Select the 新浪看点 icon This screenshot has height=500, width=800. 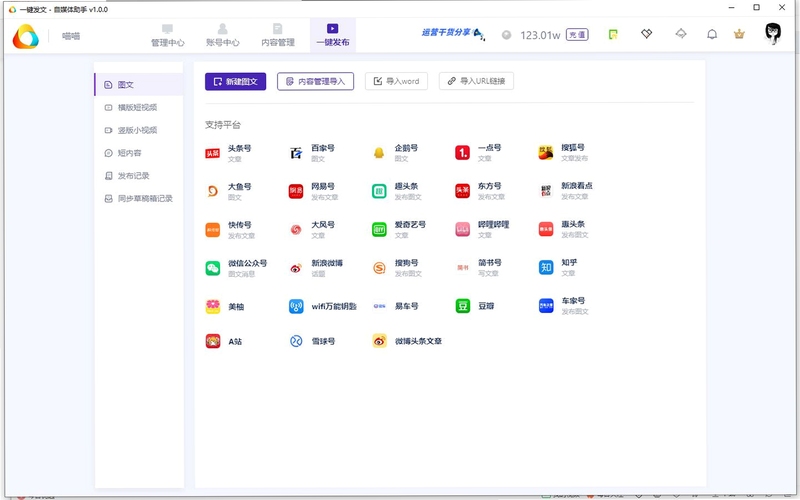546,191
